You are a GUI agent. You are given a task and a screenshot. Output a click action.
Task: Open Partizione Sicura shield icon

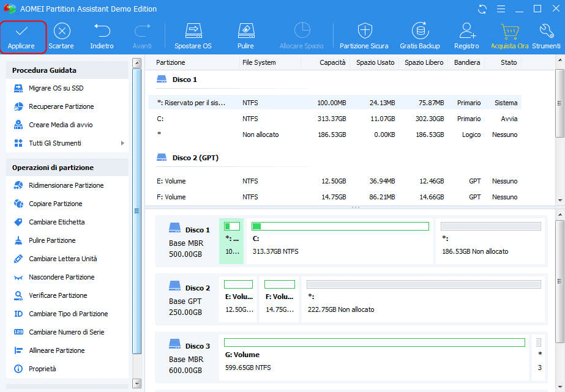tap(364, 31)
